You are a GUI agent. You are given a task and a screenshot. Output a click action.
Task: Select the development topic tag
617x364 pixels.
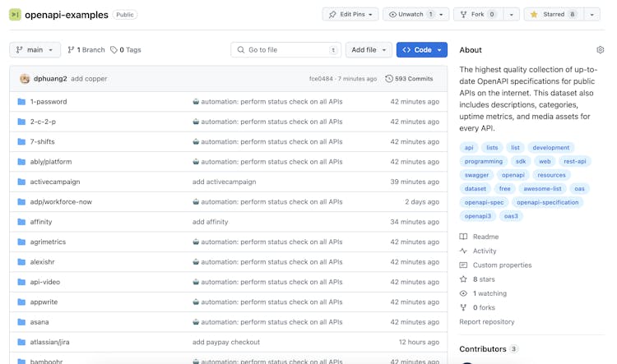pos(551,148)
